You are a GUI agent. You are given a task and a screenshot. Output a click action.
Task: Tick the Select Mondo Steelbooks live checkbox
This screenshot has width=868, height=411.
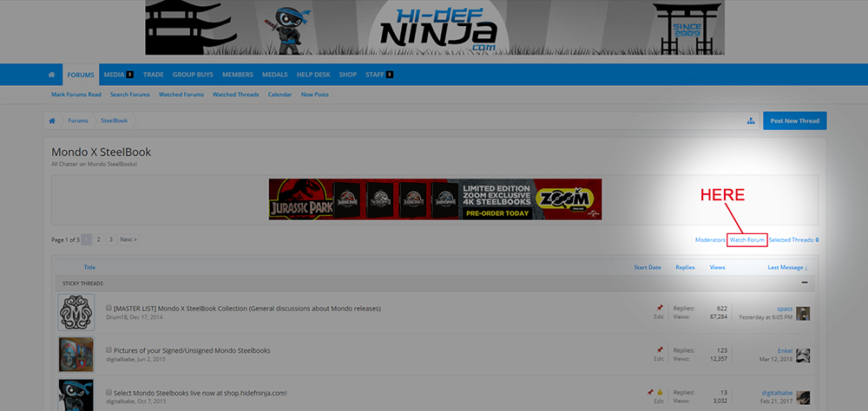coord(109,393)
